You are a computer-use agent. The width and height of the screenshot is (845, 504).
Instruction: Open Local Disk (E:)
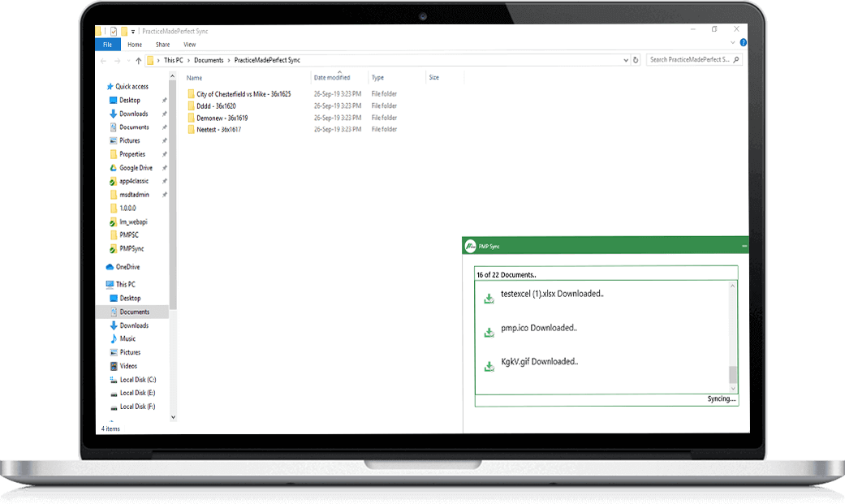click(133, 393)
